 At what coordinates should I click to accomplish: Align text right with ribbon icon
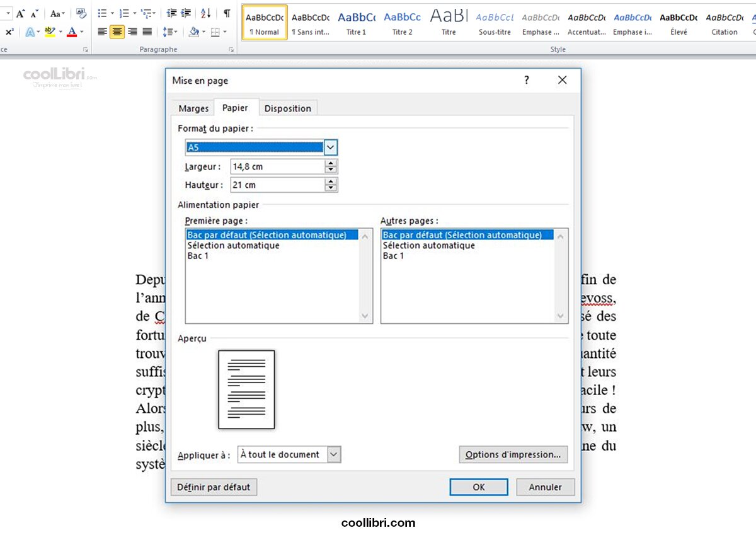point(132,32)
